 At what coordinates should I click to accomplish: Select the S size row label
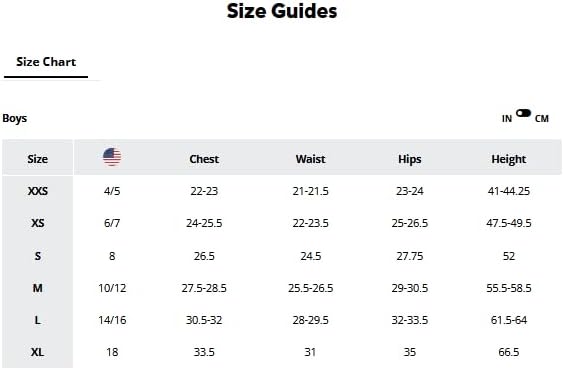click(x=37, y=256)
